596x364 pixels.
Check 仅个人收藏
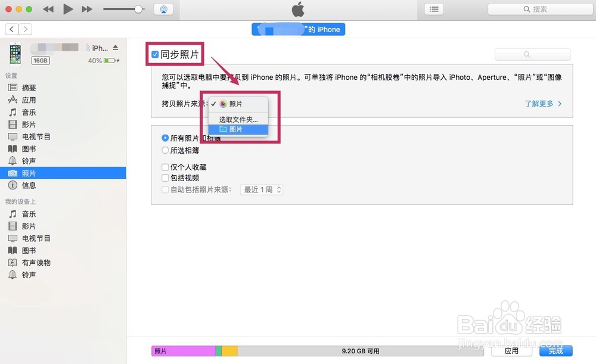[164, 167]
